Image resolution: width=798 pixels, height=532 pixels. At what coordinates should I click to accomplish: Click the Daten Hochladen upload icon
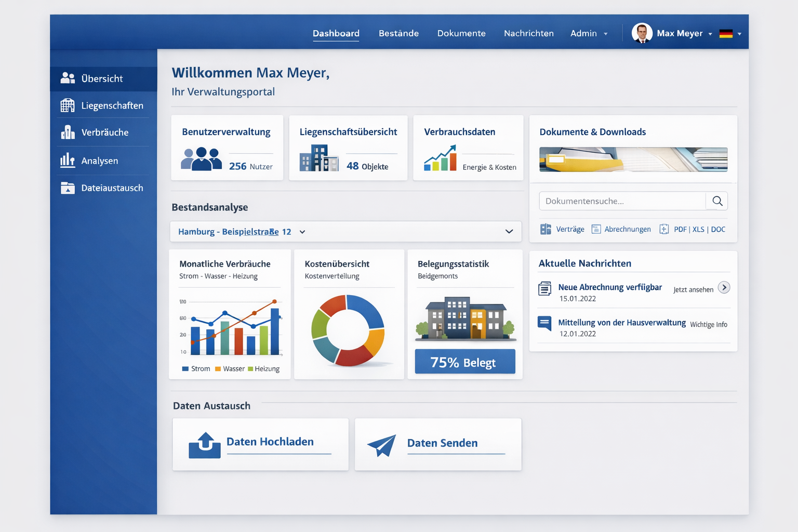[205, 445]
